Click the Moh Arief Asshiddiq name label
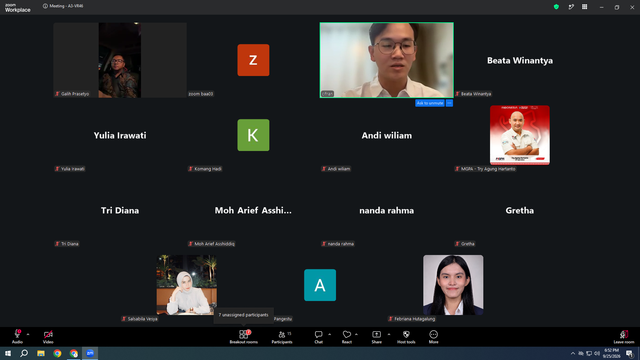The image size is (640, 360). click(211, 244)
